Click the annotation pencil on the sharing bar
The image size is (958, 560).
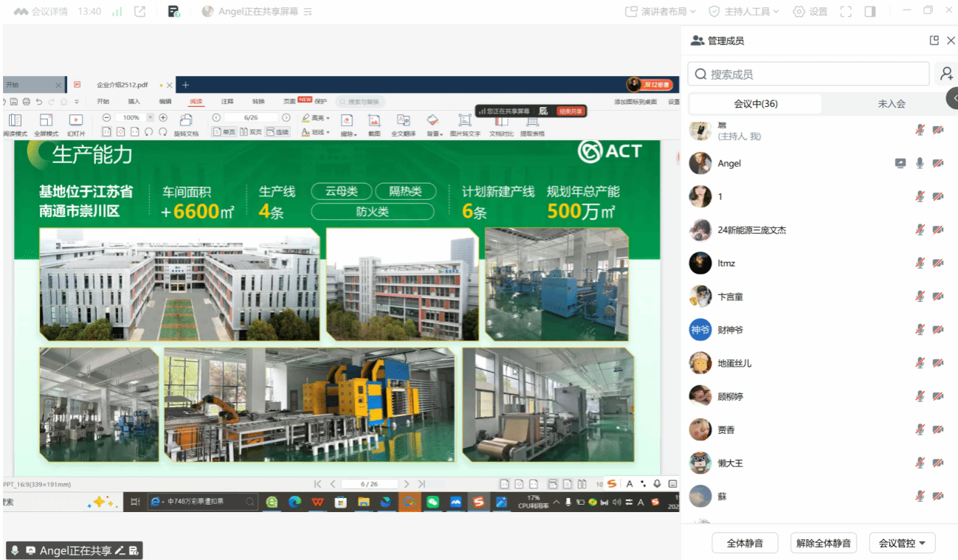120,550
